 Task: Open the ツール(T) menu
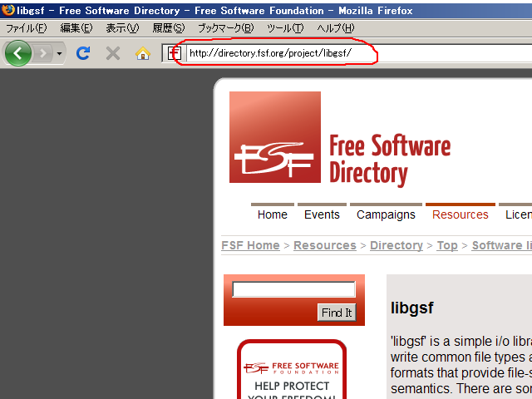[285, 28]
